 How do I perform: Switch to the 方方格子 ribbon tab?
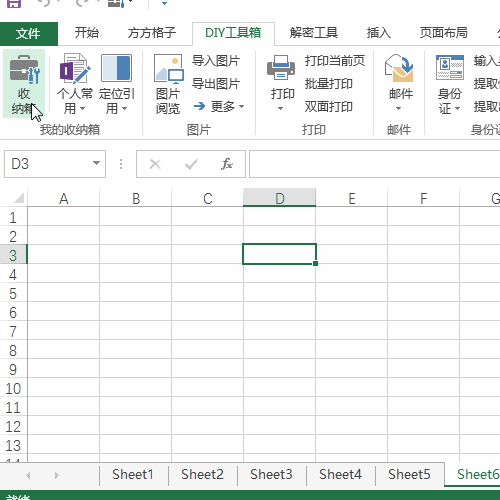[x=152, y=33]
